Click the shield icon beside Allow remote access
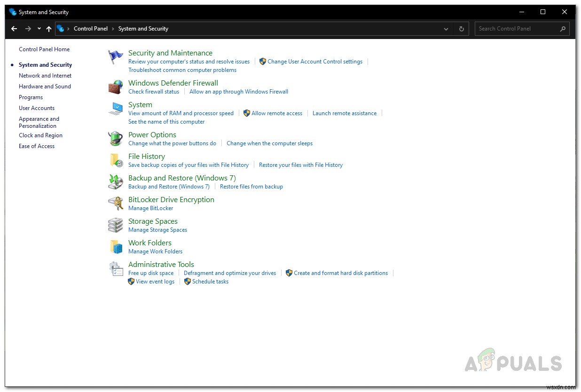This screenshot has width=581, height=392. coord(246,113)
